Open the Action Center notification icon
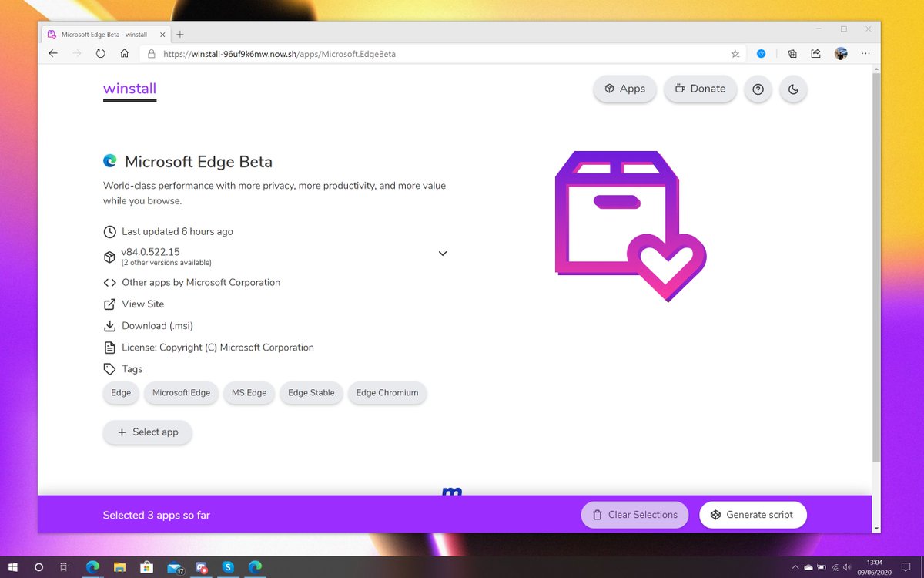924x578 pixels. tap(905, 567)
